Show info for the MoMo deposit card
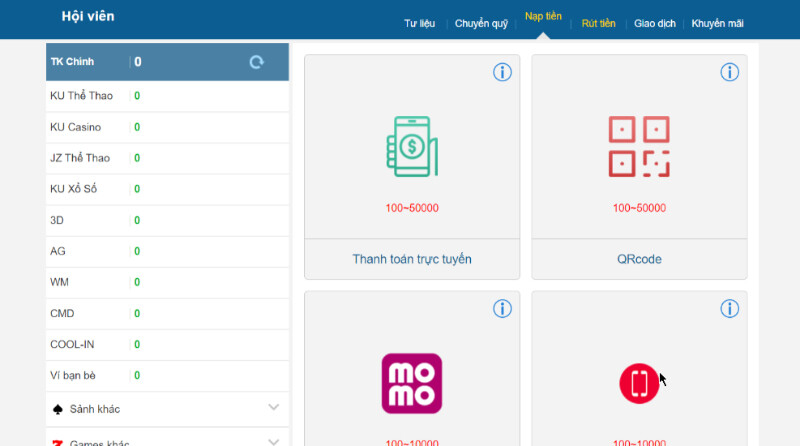This screenshot has height=446, width=800. [502, 309]
